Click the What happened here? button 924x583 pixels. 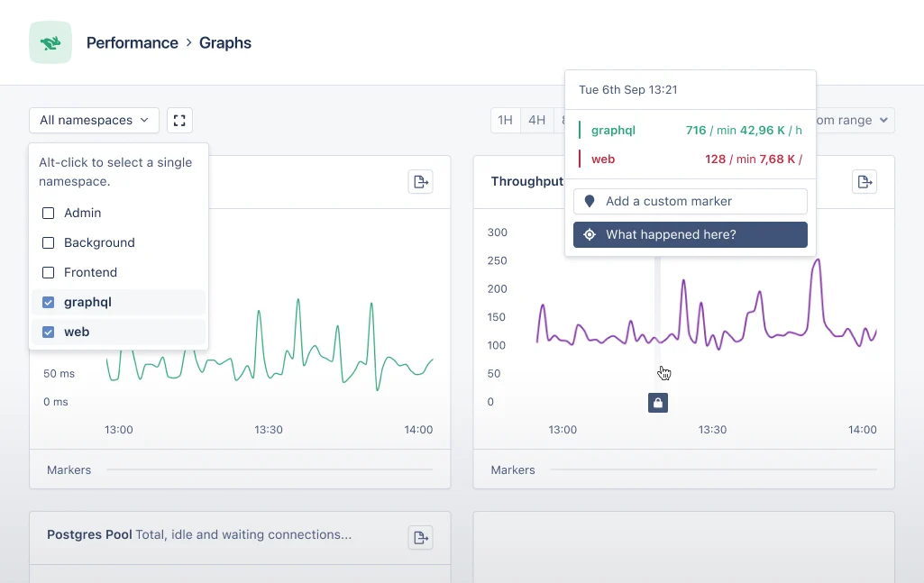[690, 234]
